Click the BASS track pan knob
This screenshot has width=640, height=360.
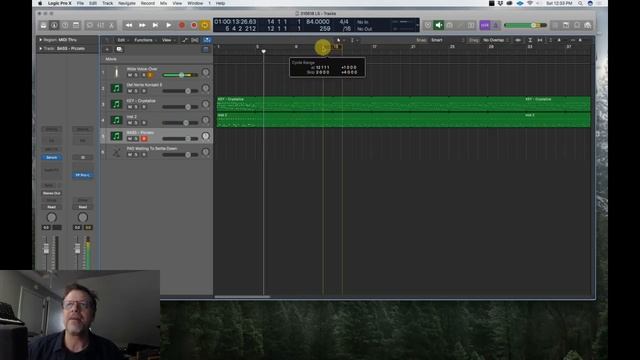(x=205, y=136)
